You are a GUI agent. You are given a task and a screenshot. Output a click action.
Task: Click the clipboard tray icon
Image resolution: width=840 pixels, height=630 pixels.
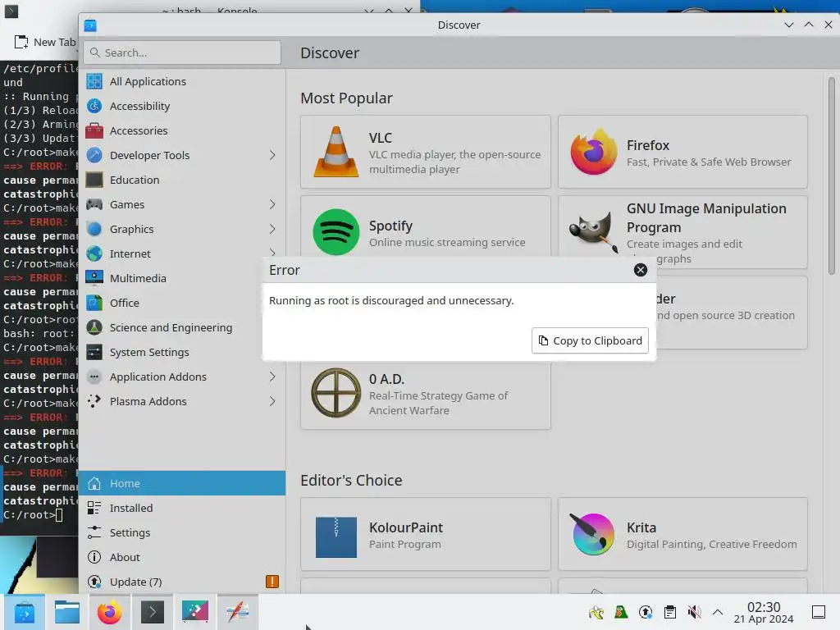click(x=669, y=612)
